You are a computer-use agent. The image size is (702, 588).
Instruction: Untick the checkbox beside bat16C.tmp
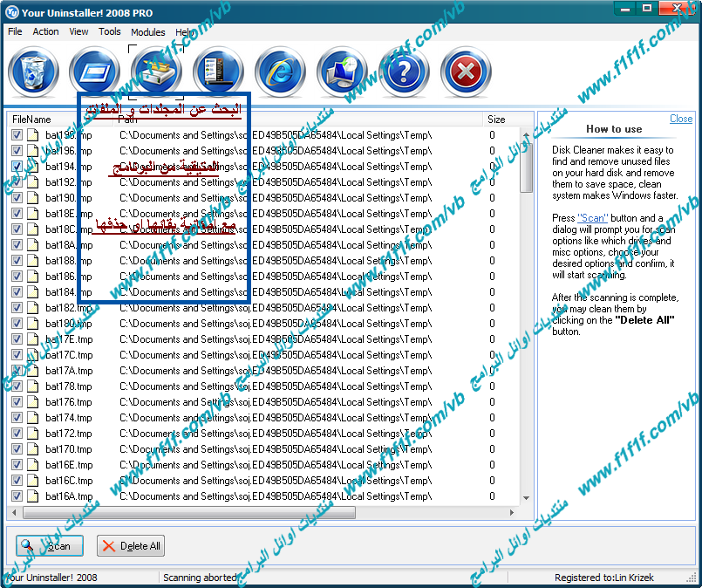coord(17,481)
